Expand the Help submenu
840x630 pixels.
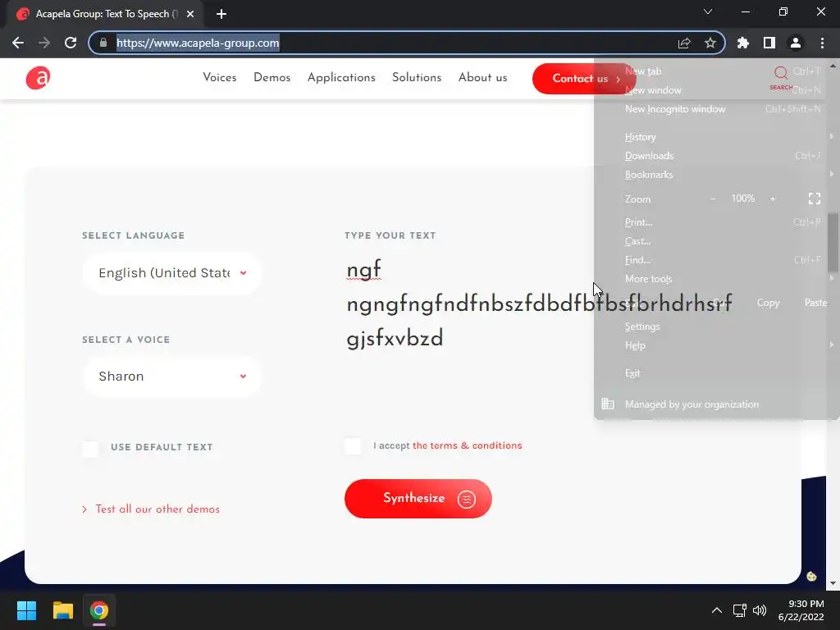[716, 345]
